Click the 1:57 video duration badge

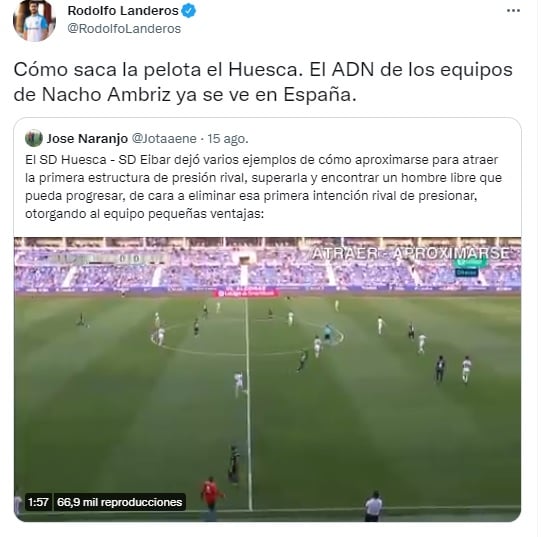[x=38, y=502]
